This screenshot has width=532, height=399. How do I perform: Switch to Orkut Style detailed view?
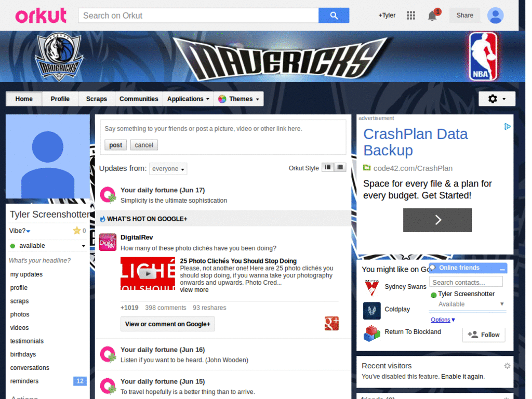coord(327,167)
